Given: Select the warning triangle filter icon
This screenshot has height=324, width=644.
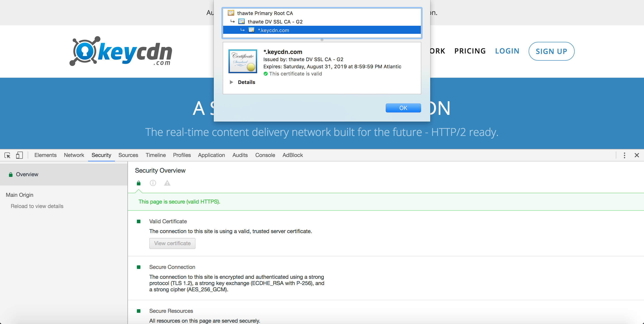Looking at the screenshot, I should [x=167, y=183].
